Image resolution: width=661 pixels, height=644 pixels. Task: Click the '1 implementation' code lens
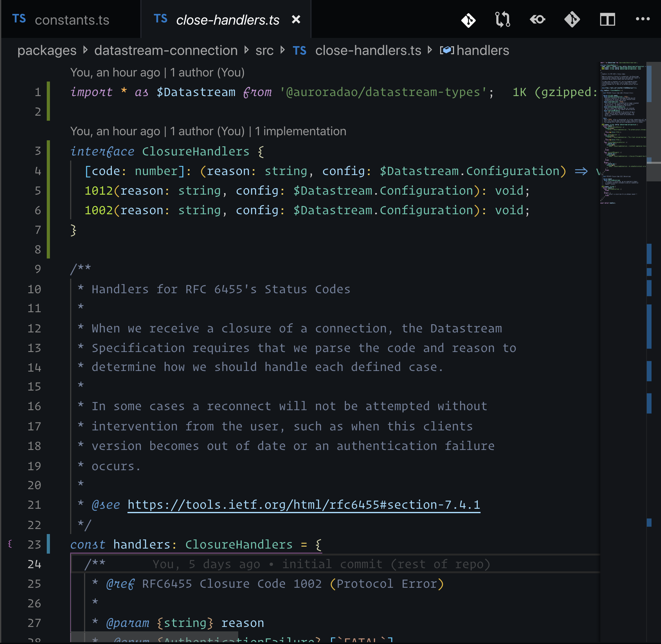tap(300, 131)
